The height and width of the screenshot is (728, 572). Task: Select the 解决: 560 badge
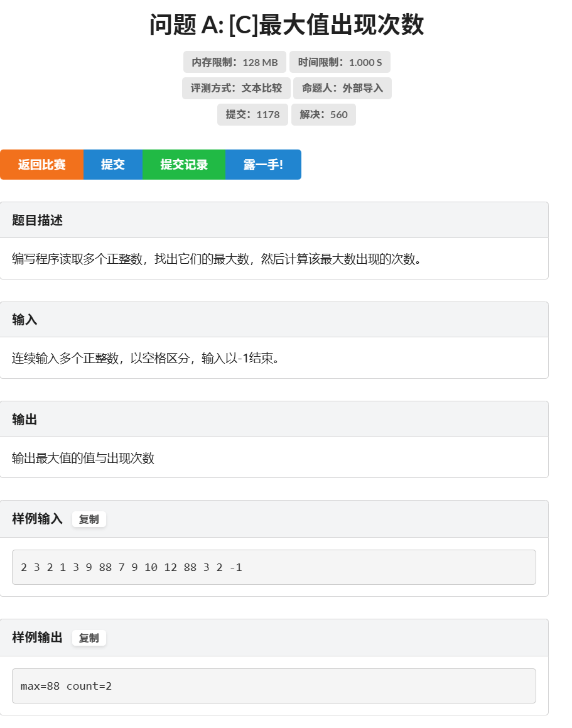[x=323, y=115]
